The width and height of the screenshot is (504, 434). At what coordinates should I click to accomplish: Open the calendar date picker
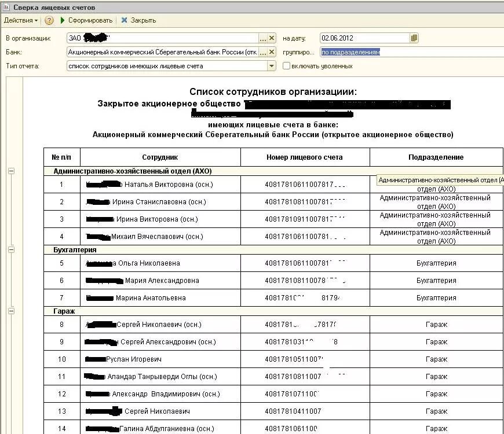414,38
